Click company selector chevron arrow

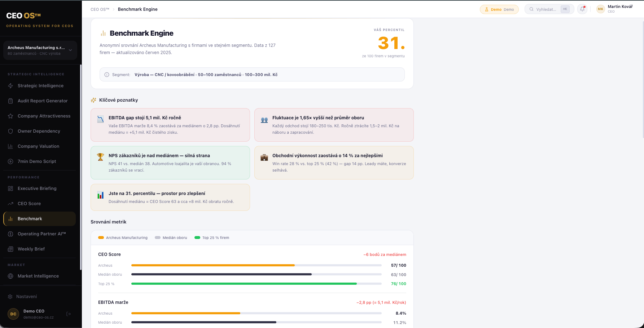[70, 50]
